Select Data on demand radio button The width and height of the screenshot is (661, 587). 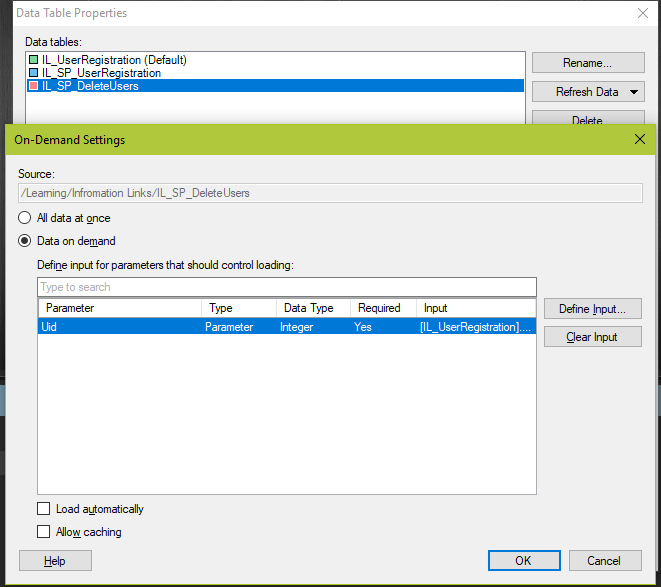click(x=25, y=241)
